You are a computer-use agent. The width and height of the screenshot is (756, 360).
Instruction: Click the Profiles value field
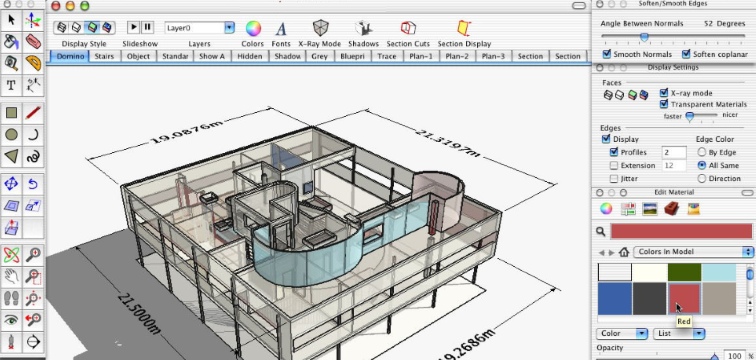click(x=674, y=152)
